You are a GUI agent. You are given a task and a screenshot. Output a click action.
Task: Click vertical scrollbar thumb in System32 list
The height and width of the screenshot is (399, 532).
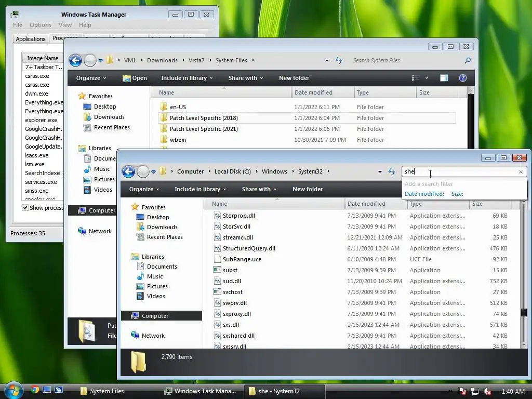point(524,312)
